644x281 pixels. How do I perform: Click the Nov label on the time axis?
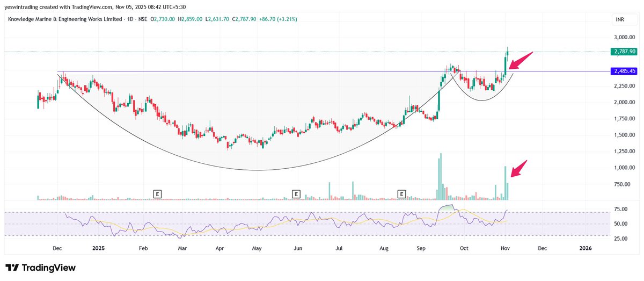pos(506,248)
